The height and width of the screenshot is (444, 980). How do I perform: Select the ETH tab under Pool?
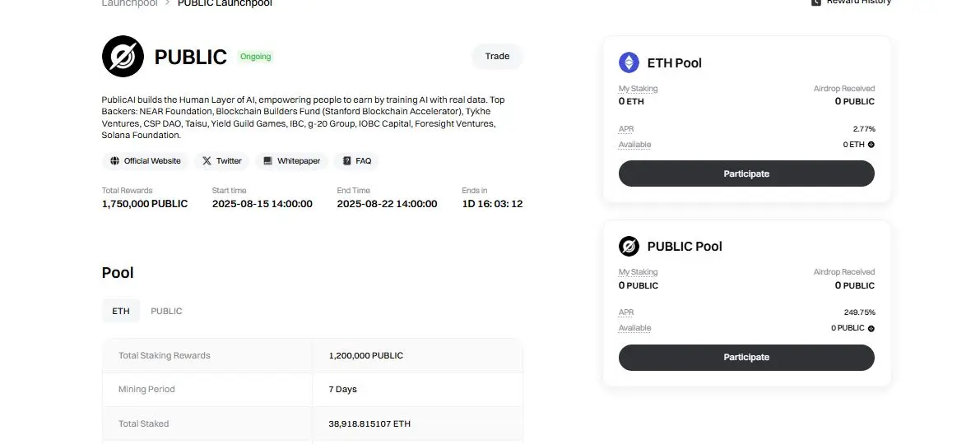tap(121, 310)
